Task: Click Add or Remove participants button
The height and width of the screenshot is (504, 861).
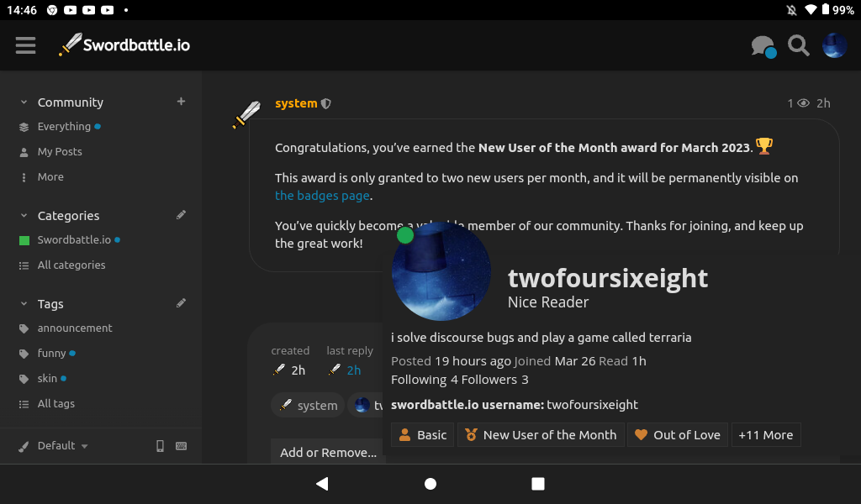Action: point(329,451)
